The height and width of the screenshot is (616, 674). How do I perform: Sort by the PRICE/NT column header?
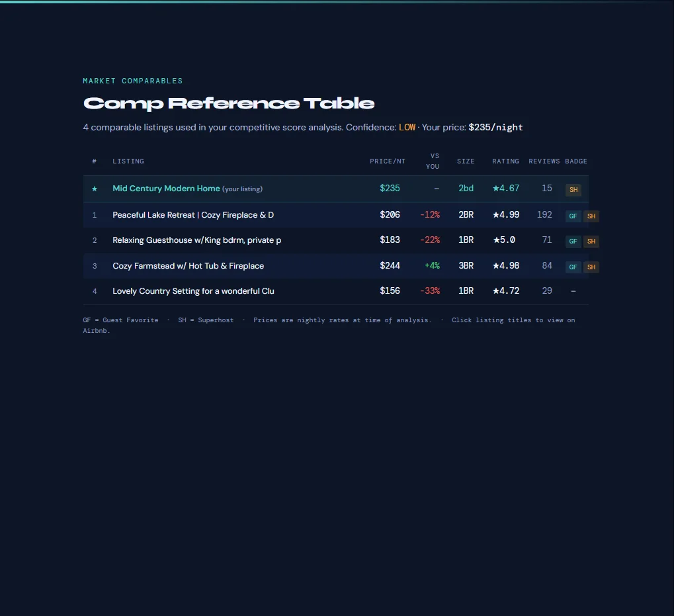[x=388, y=161]
